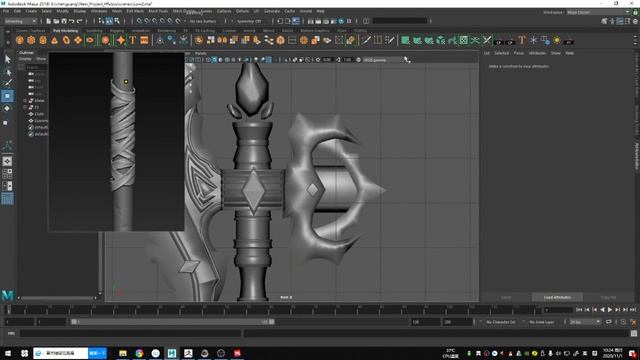Open the File menu
This screenshot has width=640, height=360.
point(6,11)
